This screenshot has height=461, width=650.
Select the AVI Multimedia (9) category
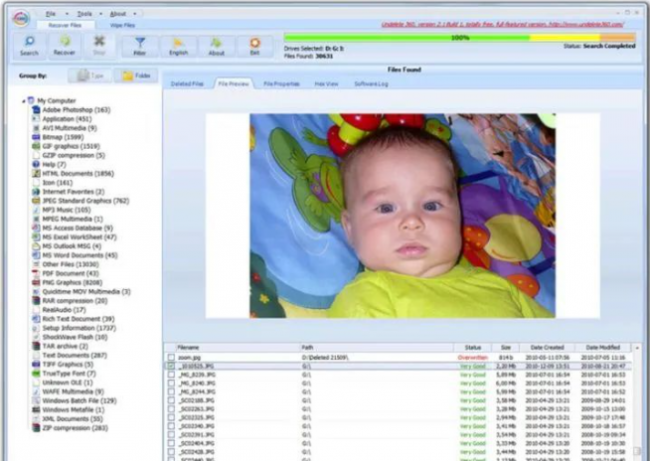(x=65, y=128)
